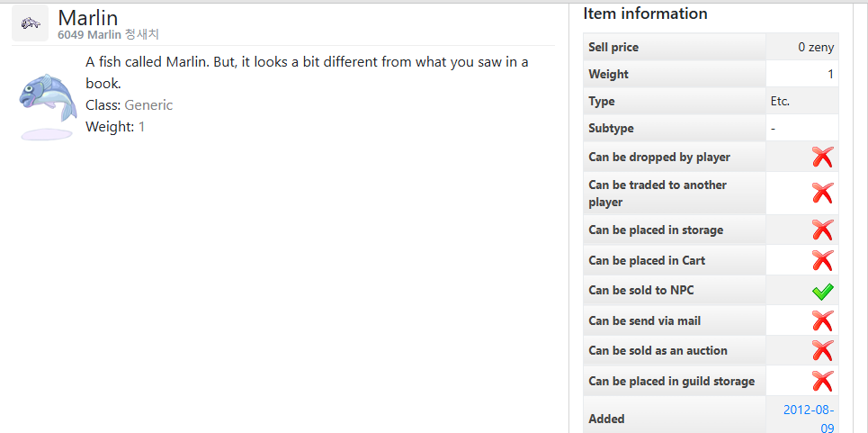
Task: Click the large Marlin fish image
Action: [47, 97]
